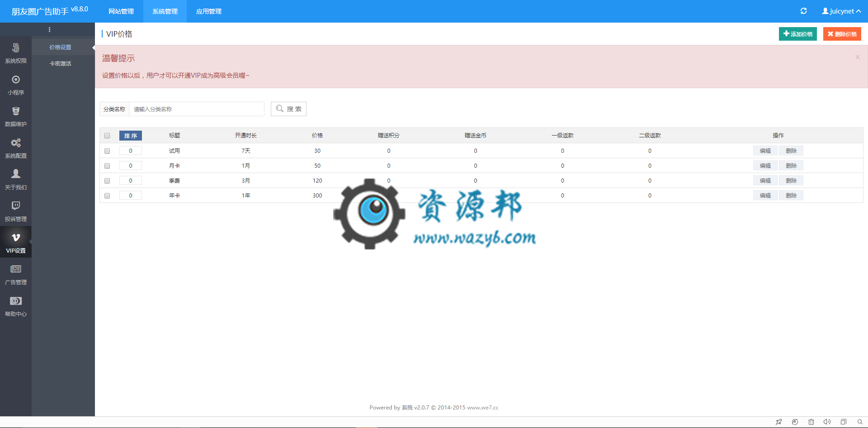Click 编辑 for the 季费 row

(x=765, y=181)
